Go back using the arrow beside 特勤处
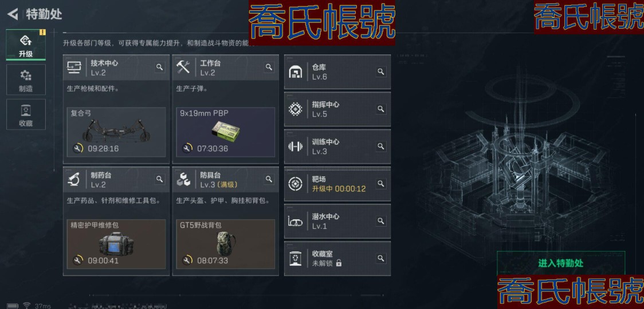644x309 pixels. [x=13, y=14]
